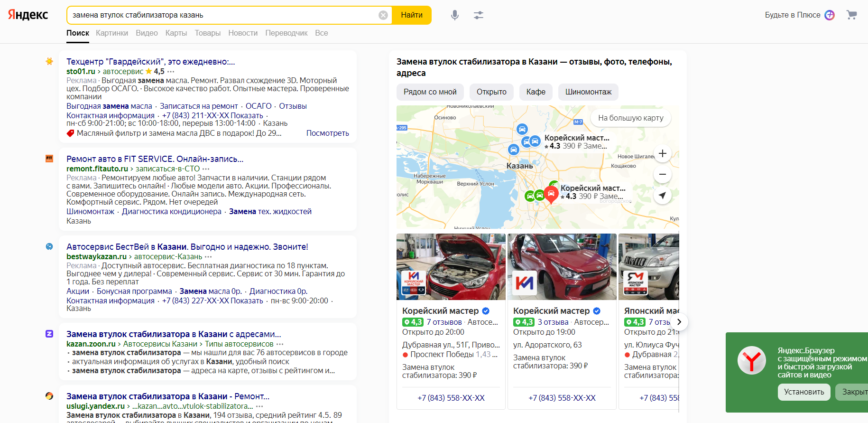Open the three-dot menu next to bestwaykazan.ru
This screenshot has width=868, height=423.
208,257
